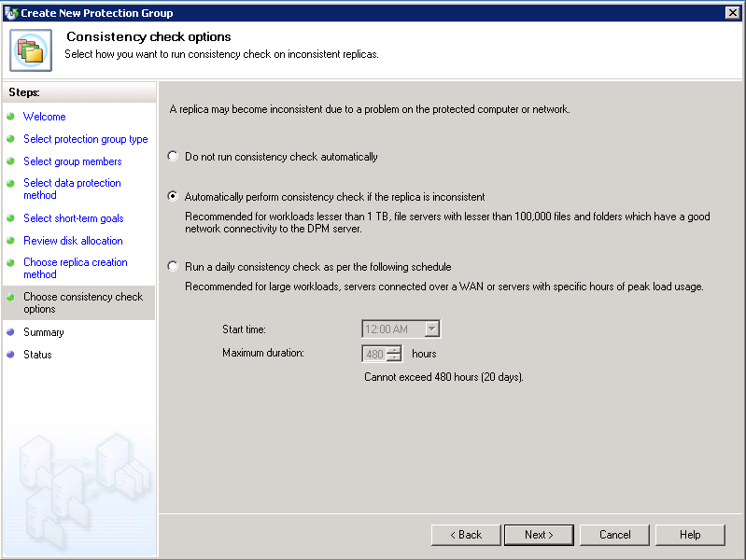This screenshot has height=560, width=746.
Task: Click the Maximum duration hours field
Action: point(375,354)
